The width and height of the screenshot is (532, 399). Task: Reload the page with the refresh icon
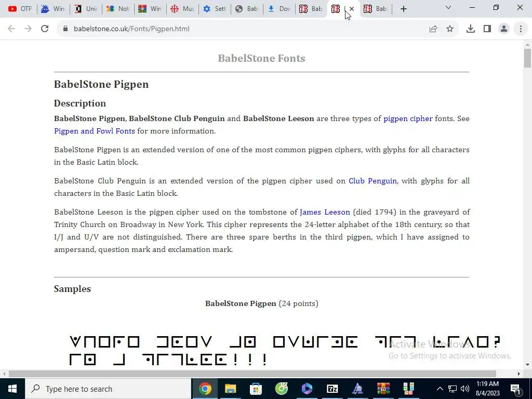(45, 29)
